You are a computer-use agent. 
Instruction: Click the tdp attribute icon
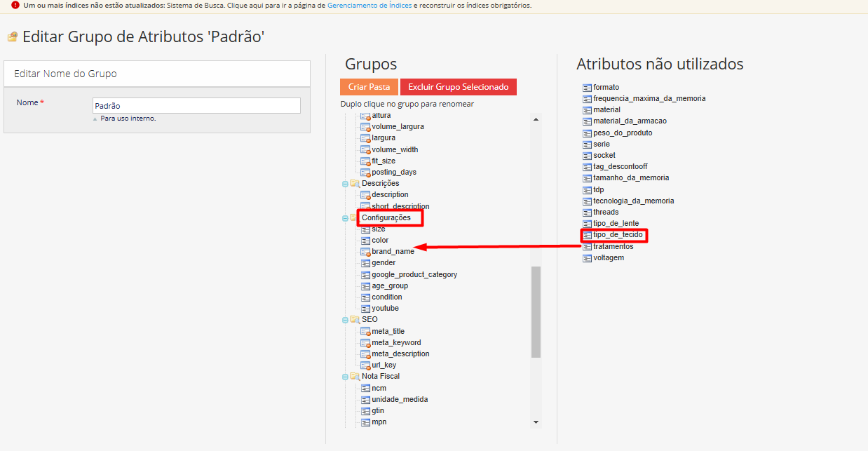(587, 190)
